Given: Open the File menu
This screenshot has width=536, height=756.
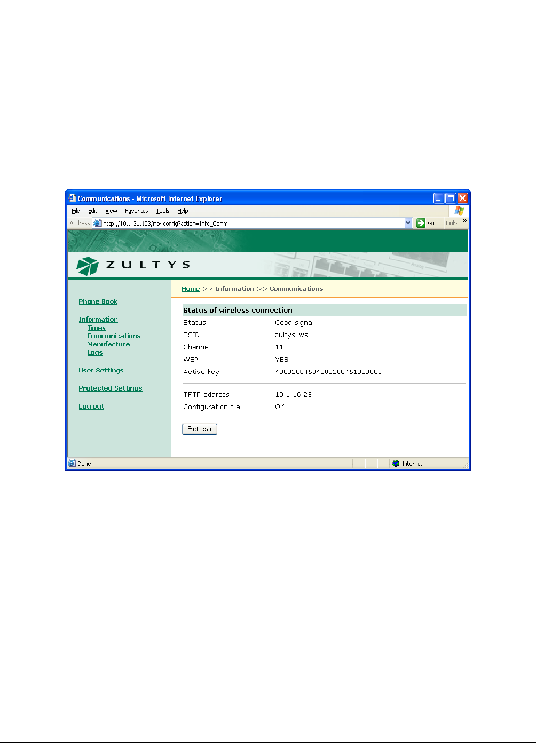Looking at the screenshot, I should tap(76, 211).
